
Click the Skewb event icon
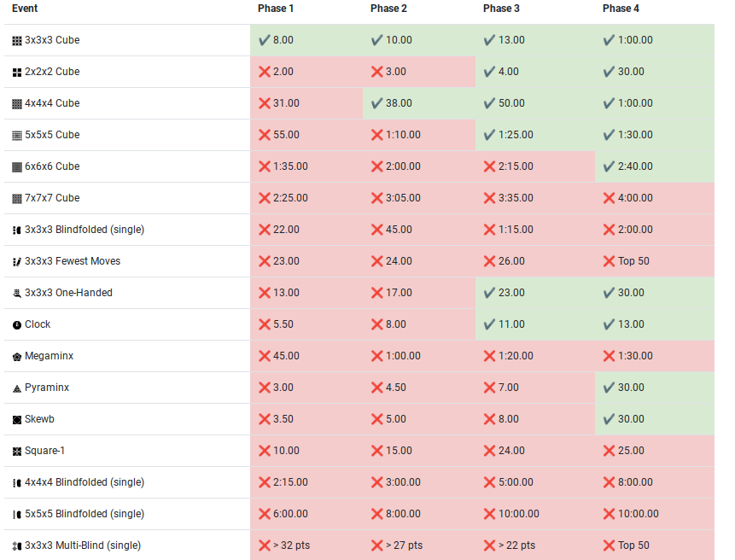(17, 419)
